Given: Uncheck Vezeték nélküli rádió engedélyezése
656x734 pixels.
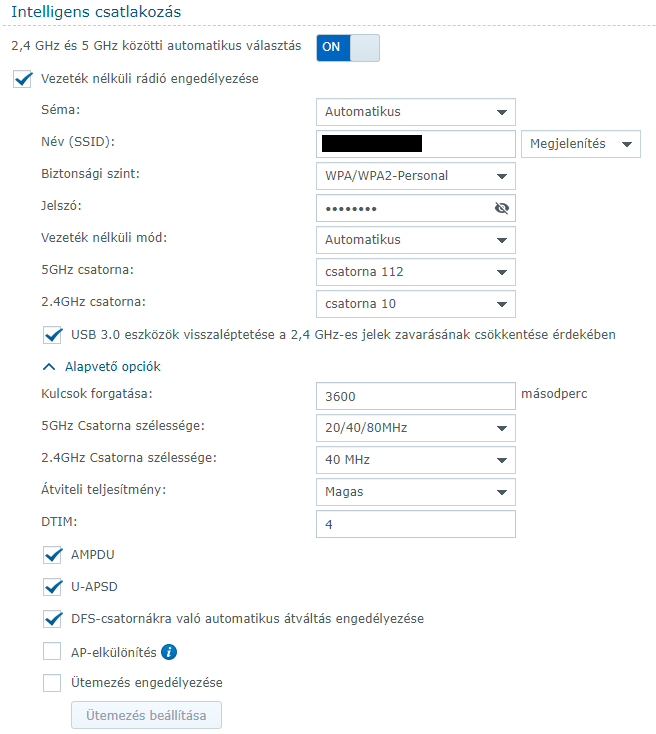Looking at the screenshot, I should click(23, 79).
